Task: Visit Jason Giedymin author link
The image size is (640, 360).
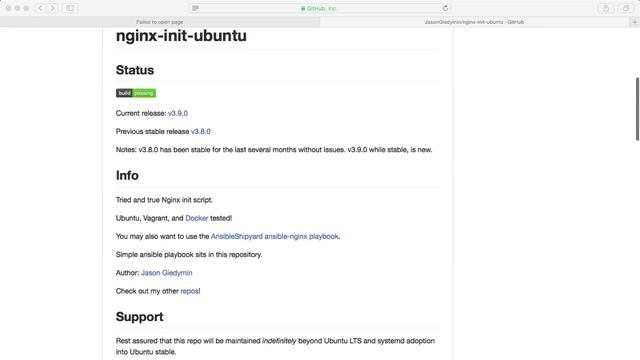Action: 167,273
